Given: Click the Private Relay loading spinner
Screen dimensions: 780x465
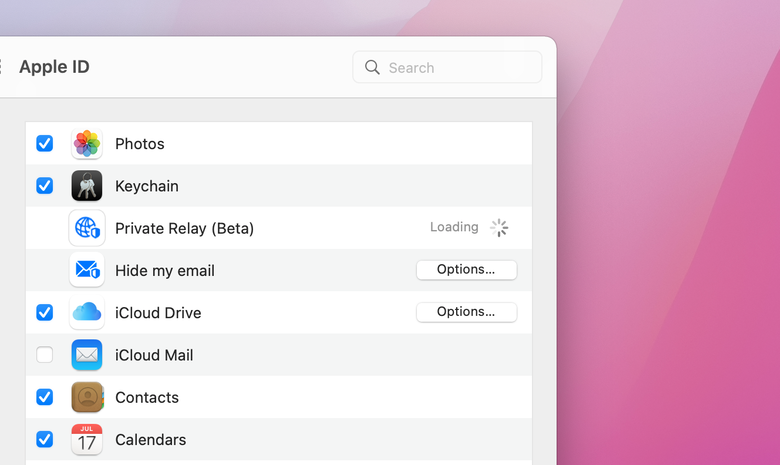Looking at the screenshot, I should (499, 228).
